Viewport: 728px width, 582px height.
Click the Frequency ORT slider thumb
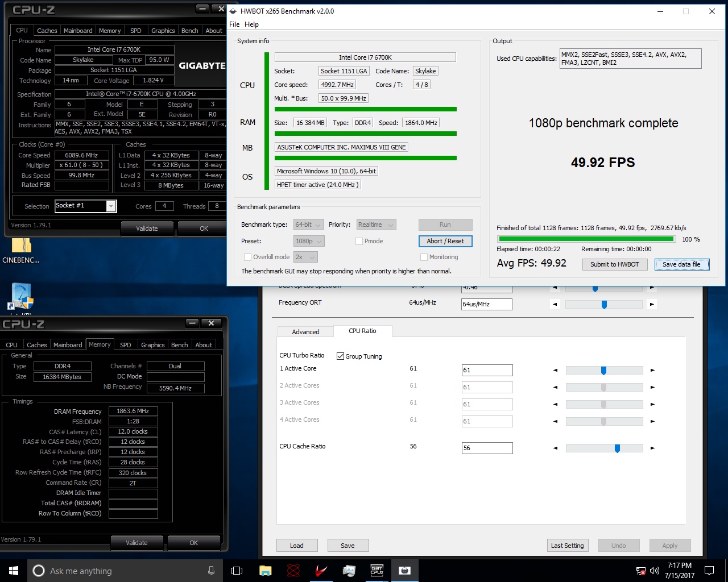604,305
